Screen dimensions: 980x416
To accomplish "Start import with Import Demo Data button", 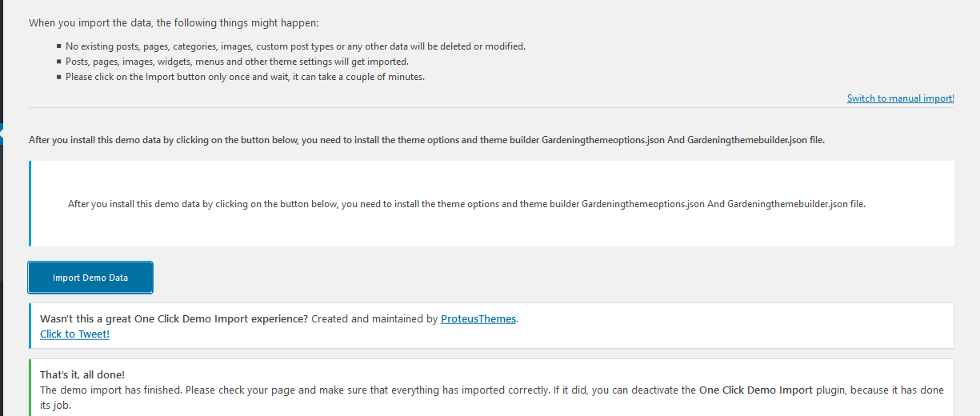I will pyautogui.click(x=90, y=278).
